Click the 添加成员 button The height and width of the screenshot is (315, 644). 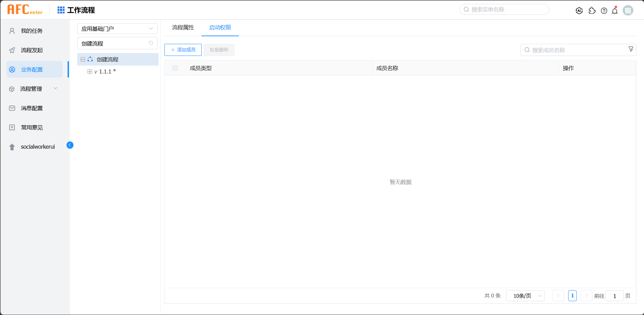183,50
